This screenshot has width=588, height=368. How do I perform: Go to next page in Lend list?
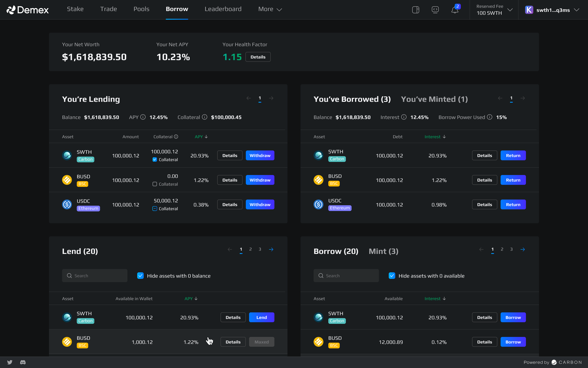pyautogui.click(x=271, y=249)
